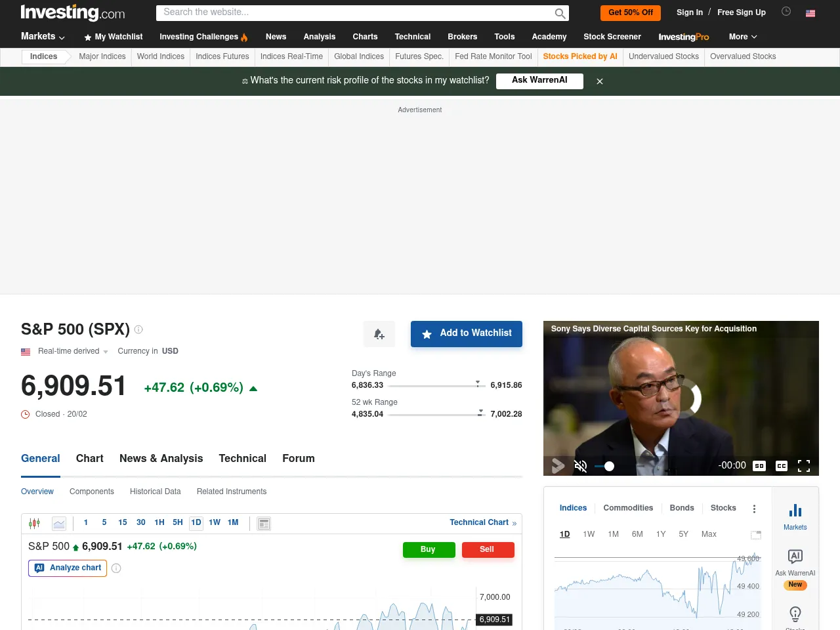Select the candlestick chart style icon
The height and width of the screenshot is (630, 840).
point(34,523)
